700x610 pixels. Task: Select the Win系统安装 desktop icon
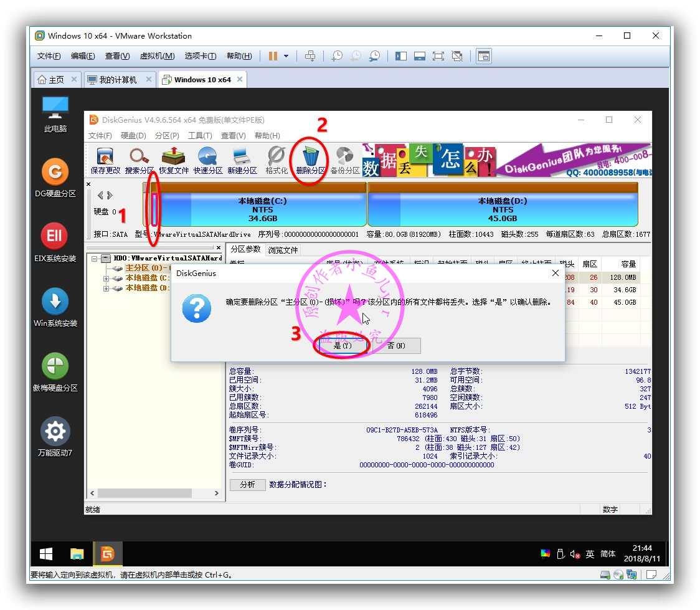(55, 307)
